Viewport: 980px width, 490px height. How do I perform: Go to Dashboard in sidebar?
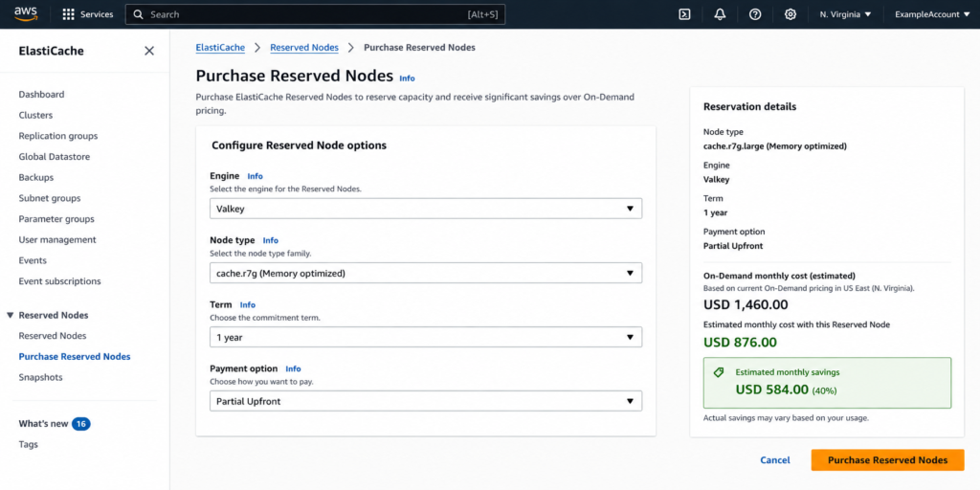click(41, 95)
